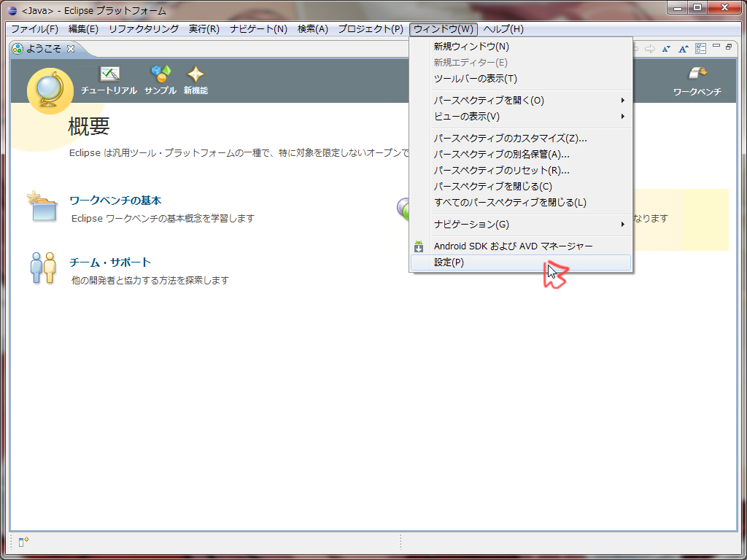Click the fast view icon in the status bar
Image resolution: width=747 pixels, height=560 pixels.
pyautogui.click(x=24, y=542)
